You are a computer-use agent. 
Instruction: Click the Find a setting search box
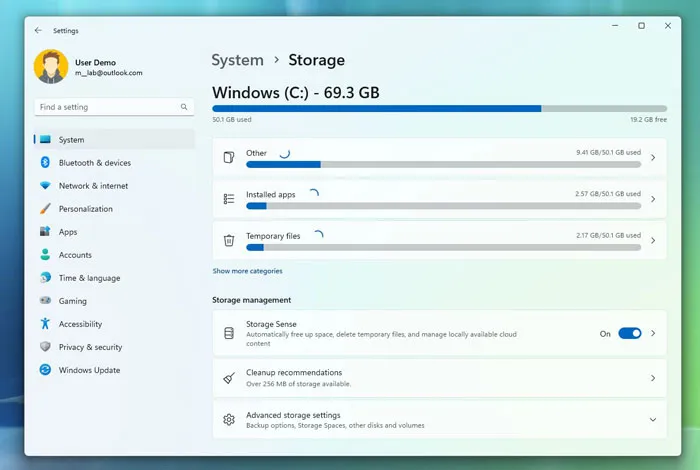(114, 107)
